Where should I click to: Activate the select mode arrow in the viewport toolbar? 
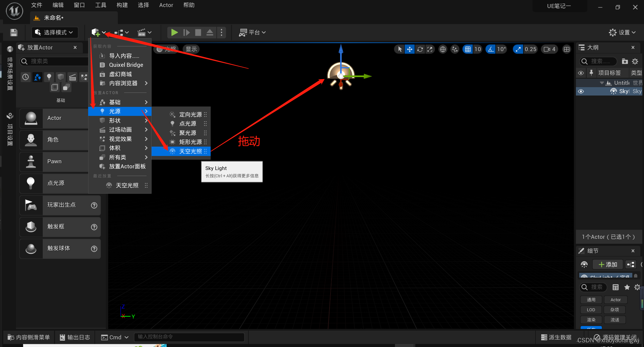tap(400, 49)
